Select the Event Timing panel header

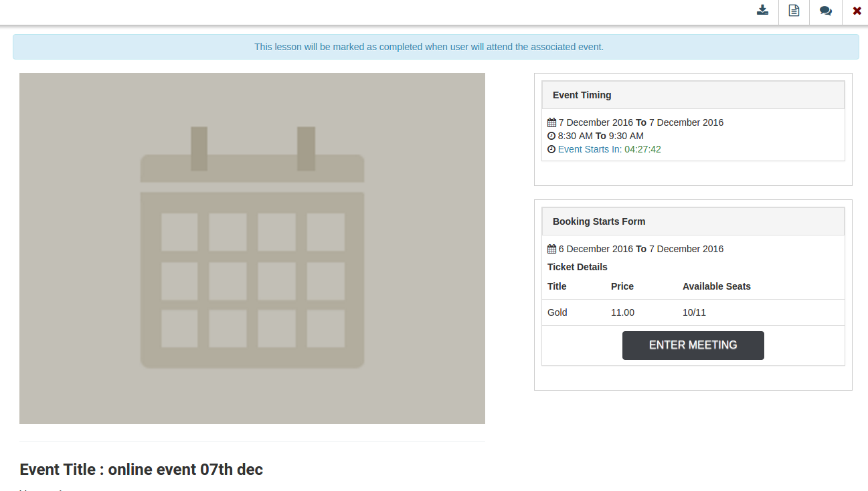693,95
